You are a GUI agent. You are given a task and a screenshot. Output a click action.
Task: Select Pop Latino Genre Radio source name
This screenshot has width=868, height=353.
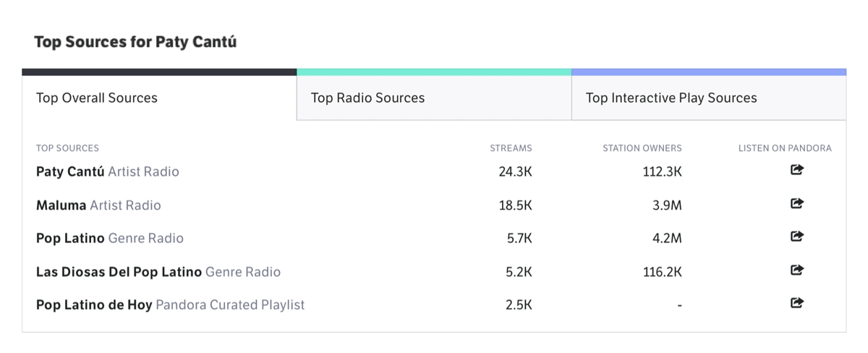tap(110, 238)
